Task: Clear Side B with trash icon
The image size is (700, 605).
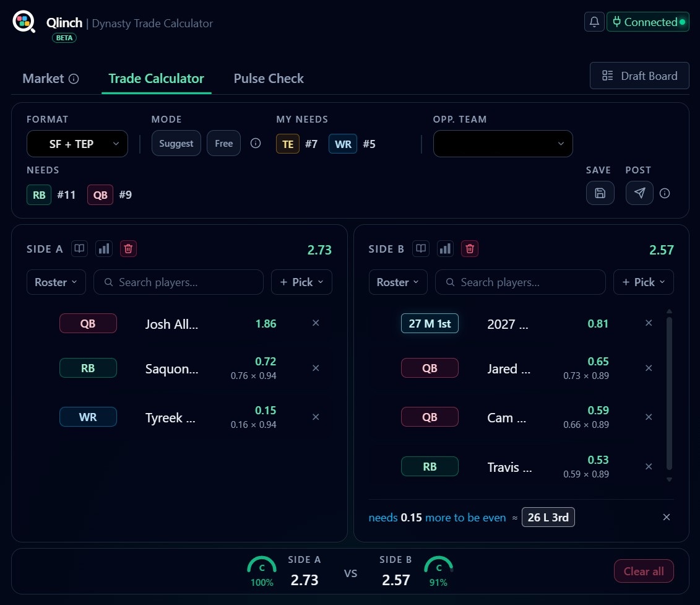Action: point(470,249)
